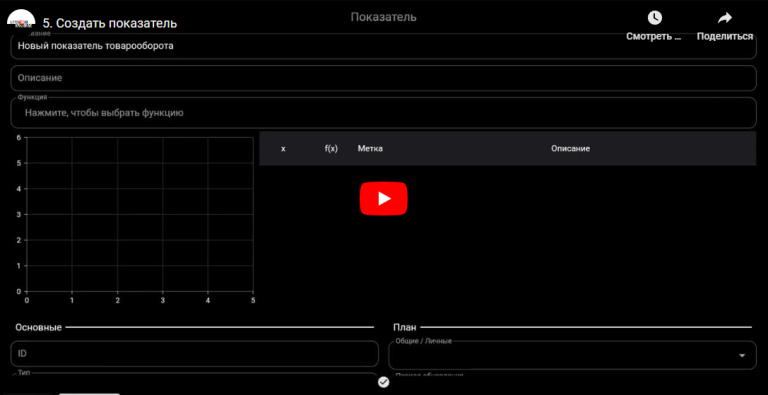
Task: Click the Основные section heading
Action: click(x=38, y=327)
